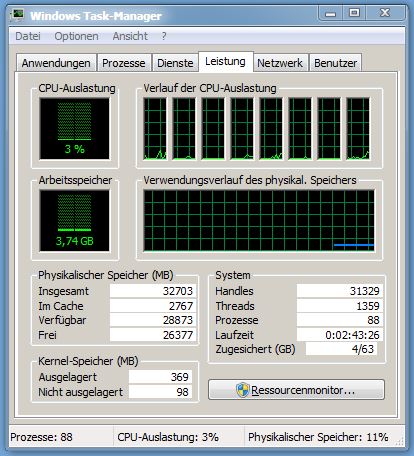
Task: Click status bar entry CPU-Auslastung: 3%
Action: (168, 437)
